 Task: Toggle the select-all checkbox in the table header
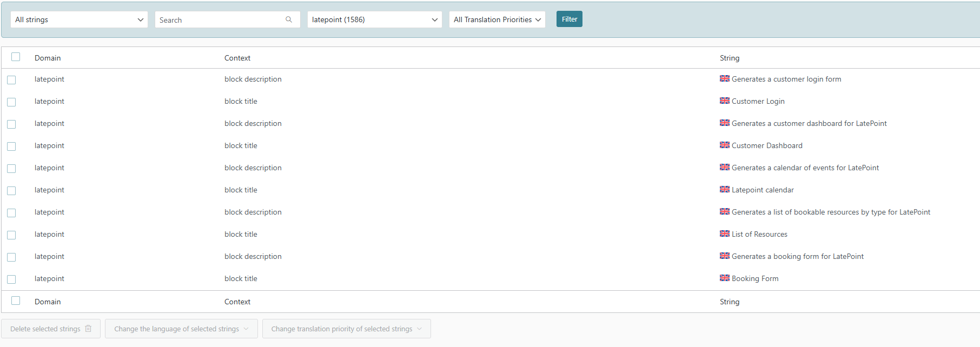pos(16,57)
